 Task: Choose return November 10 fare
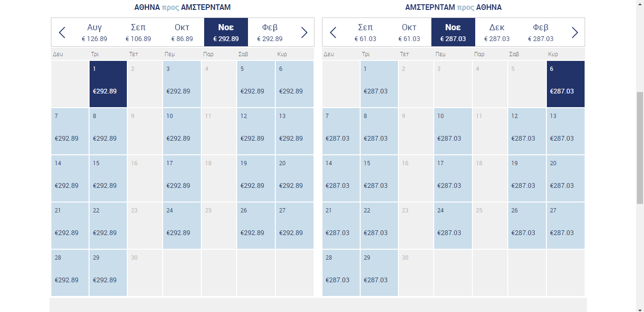(453, 131)
